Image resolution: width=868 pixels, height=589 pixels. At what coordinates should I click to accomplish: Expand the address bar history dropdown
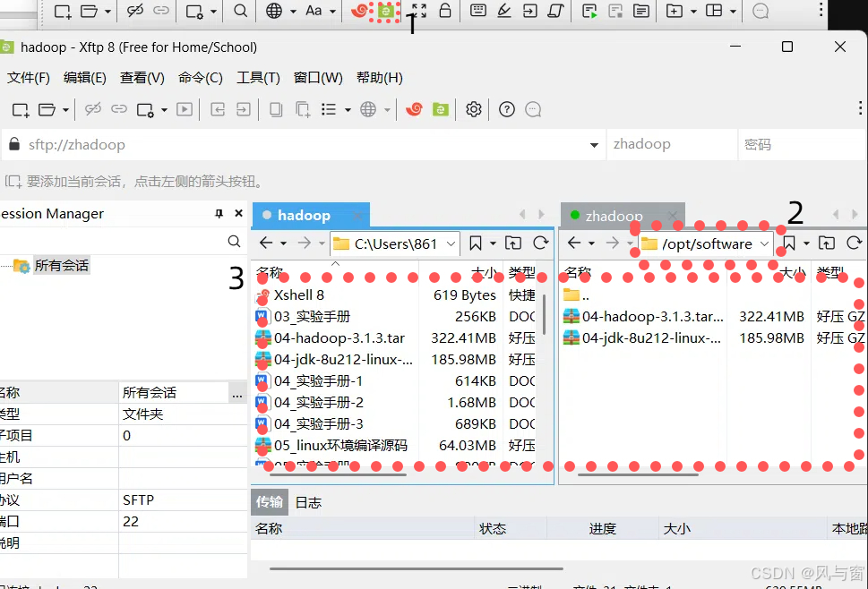coord(594,145)
